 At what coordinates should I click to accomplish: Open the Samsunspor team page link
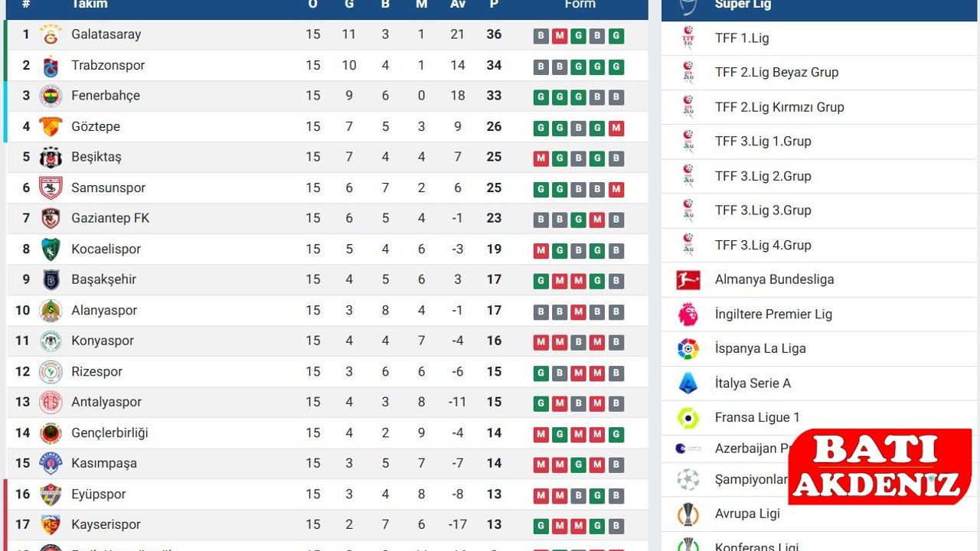(108, 187)
